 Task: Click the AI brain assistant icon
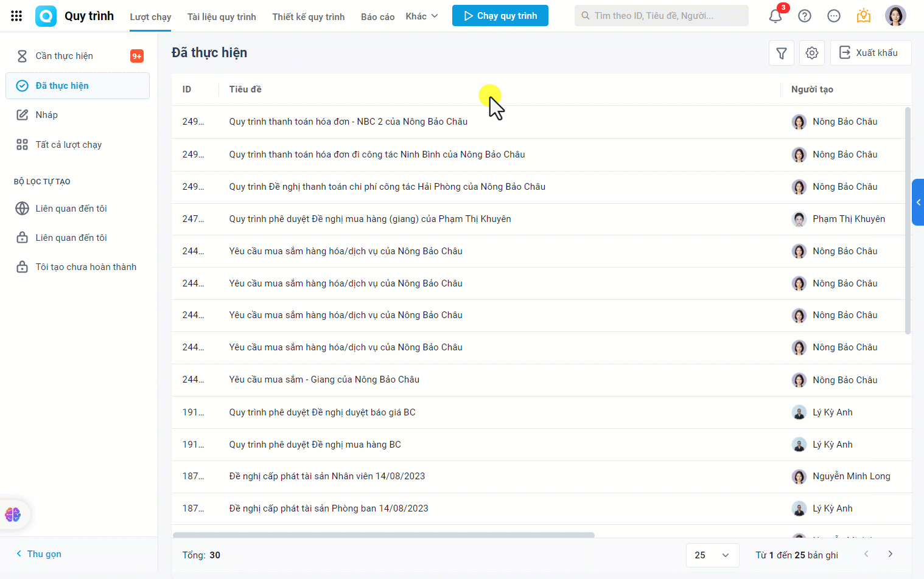(13, 515)
